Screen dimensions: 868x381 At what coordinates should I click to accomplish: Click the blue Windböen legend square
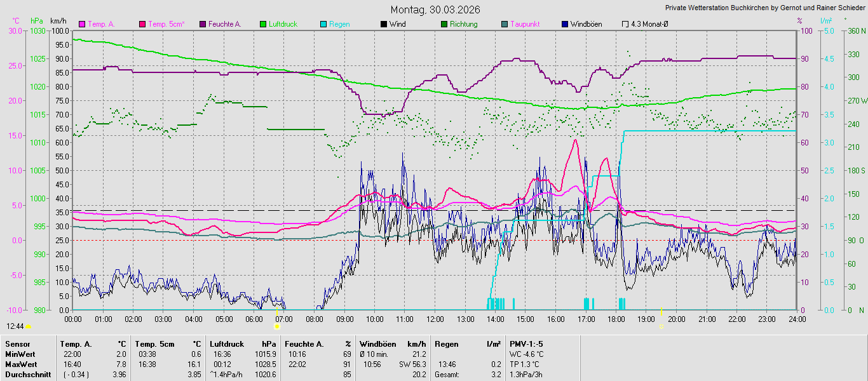(565, 24)
